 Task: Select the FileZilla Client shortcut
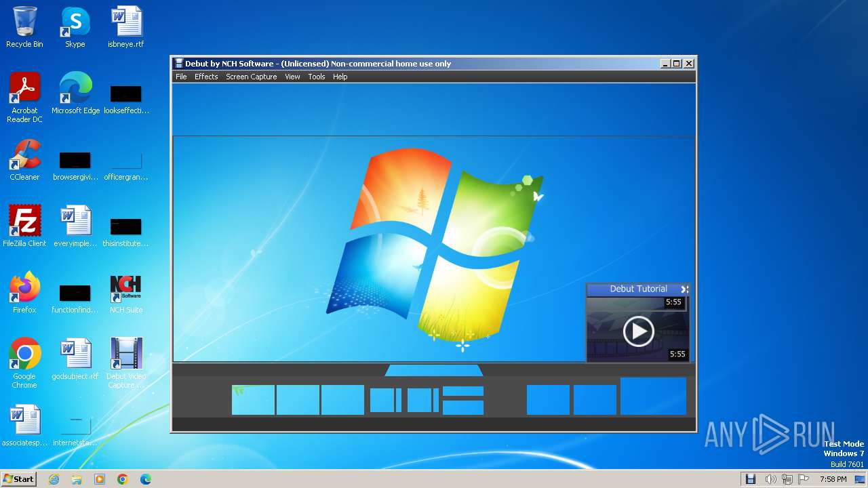pos(24,226)
